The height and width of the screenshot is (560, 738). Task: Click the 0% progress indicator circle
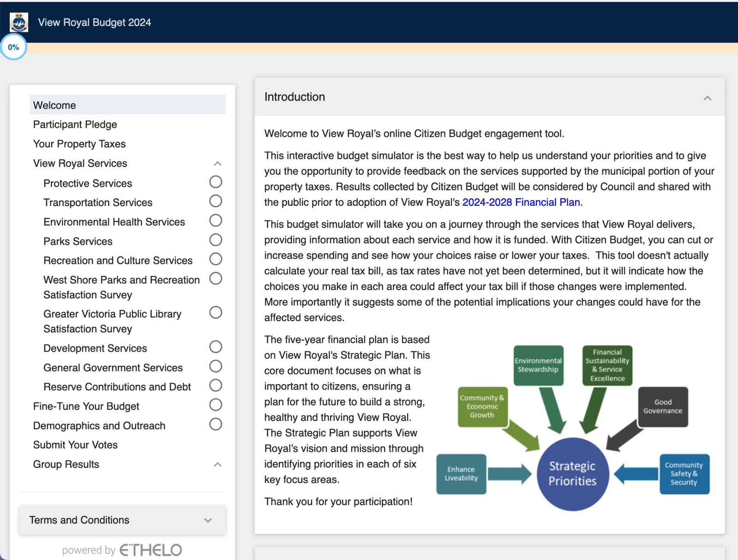pyautogui.click(x=13, y=47)
